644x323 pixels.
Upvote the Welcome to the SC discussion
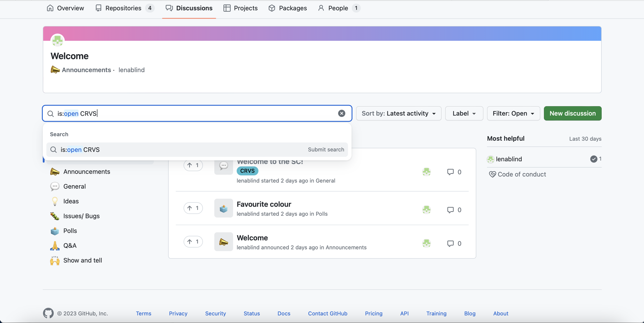click(x=193, y=165)
